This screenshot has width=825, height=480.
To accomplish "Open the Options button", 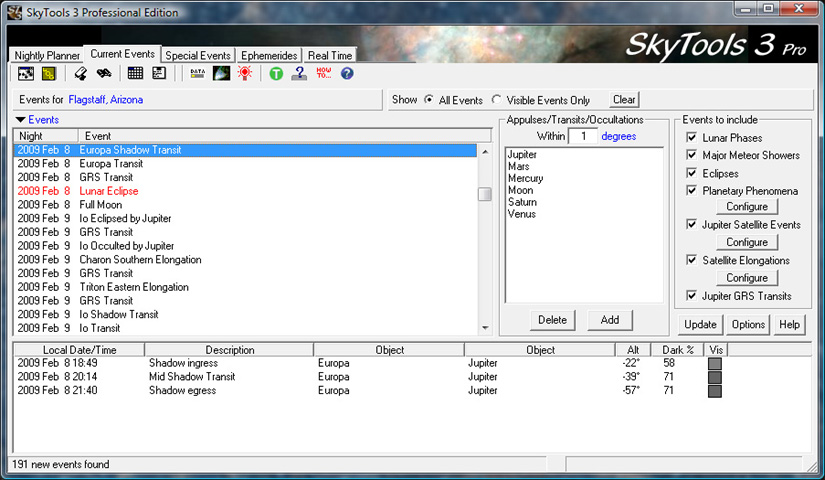I will (748, 324).
